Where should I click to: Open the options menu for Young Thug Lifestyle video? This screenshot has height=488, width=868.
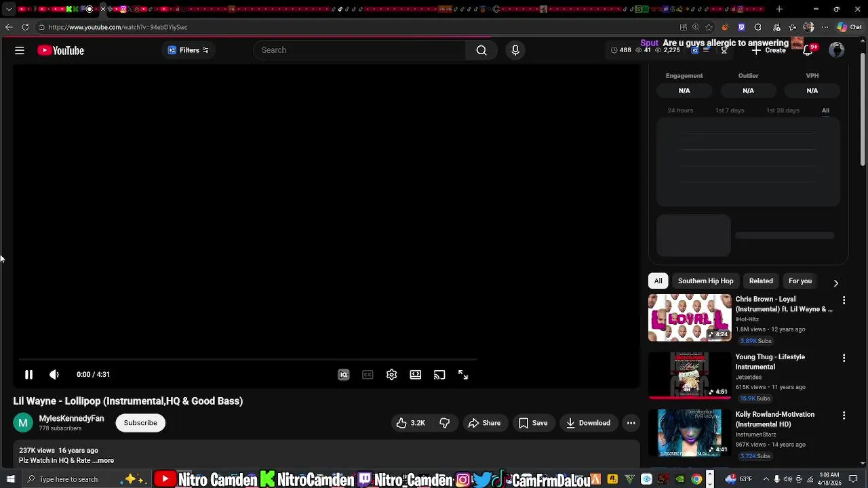click(844, 357)
